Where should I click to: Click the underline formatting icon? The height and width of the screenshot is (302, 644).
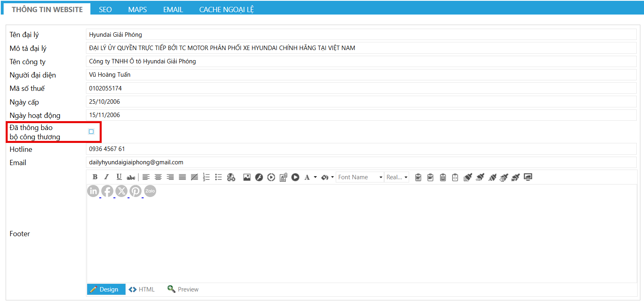click(x=119, y=177)
